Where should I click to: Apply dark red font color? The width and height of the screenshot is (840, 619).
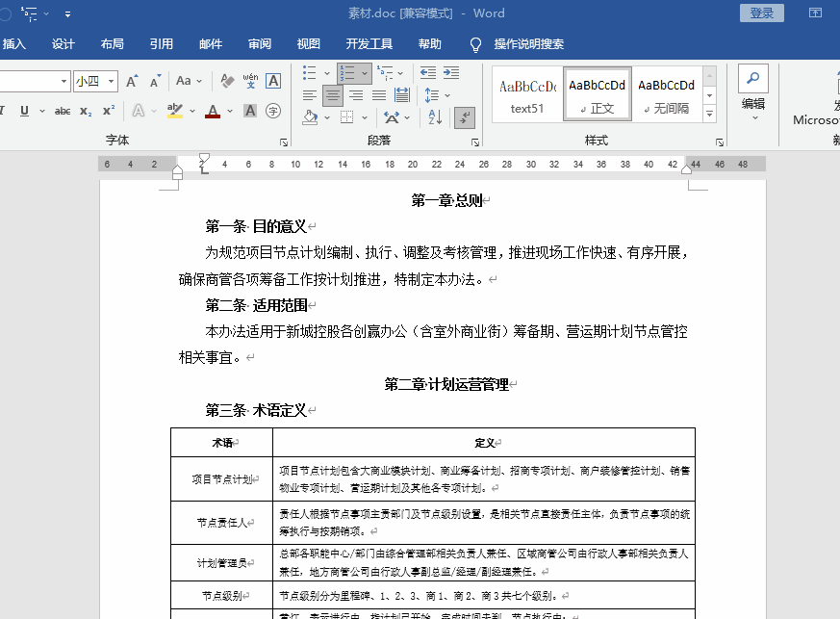tap(213, 111)
